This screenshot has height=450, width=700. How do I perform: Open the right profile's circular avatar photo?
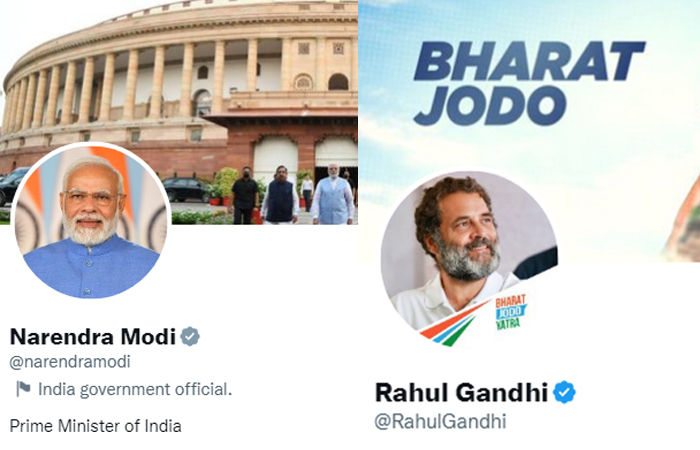pos(469,259)
